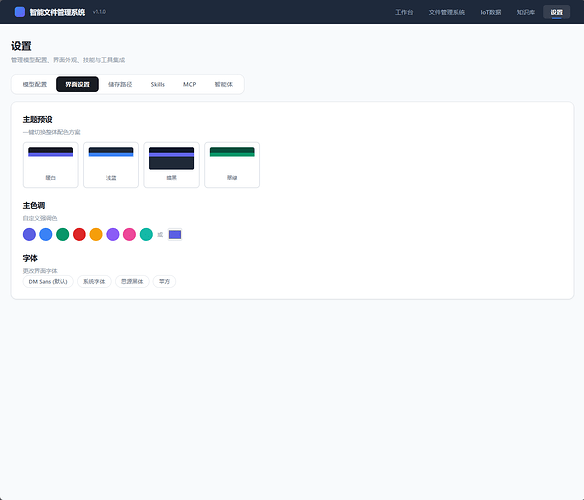Select 设置 in the top navigation

(x=556, y=12)
